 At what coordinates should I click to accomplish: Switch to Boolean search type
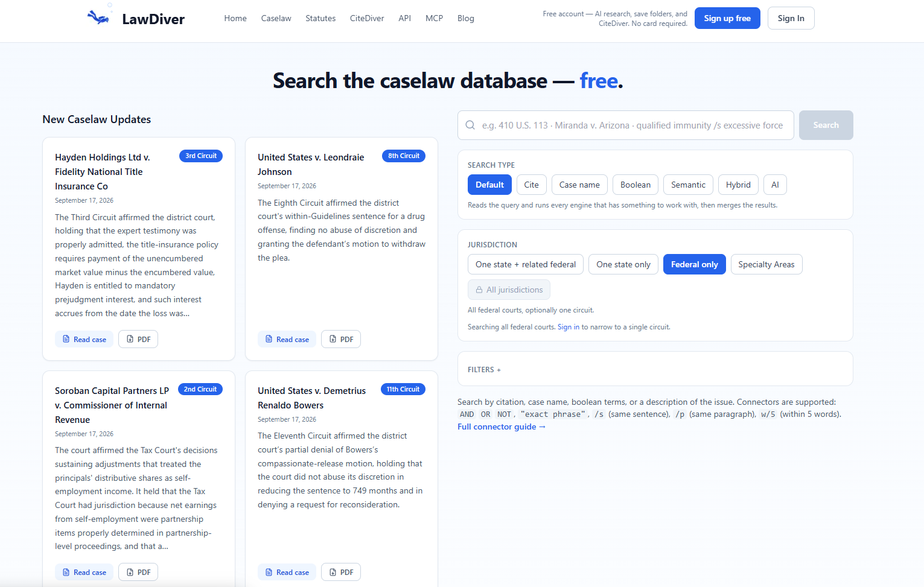pos(636,185)
